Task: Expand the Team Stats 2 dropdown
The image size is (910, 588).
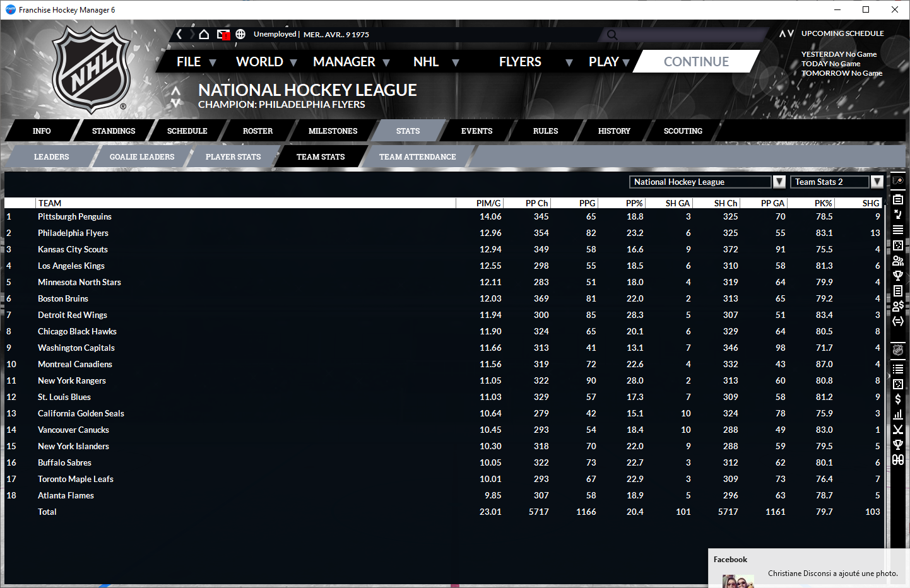Action: click(877, 182)
